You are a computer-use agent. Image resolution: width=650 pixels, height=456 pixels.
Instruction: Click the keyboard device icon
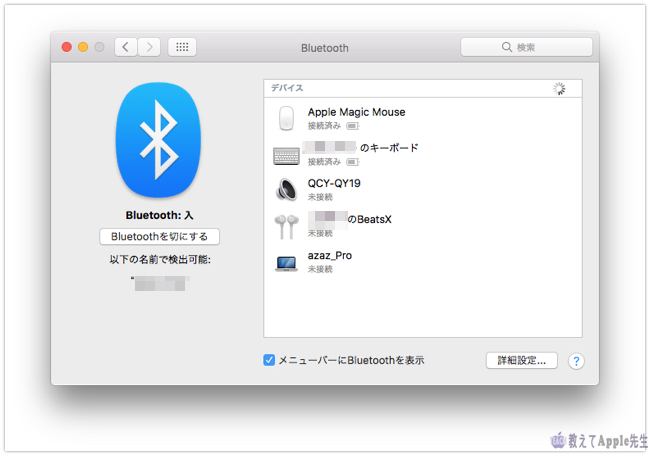coord(286,156)
